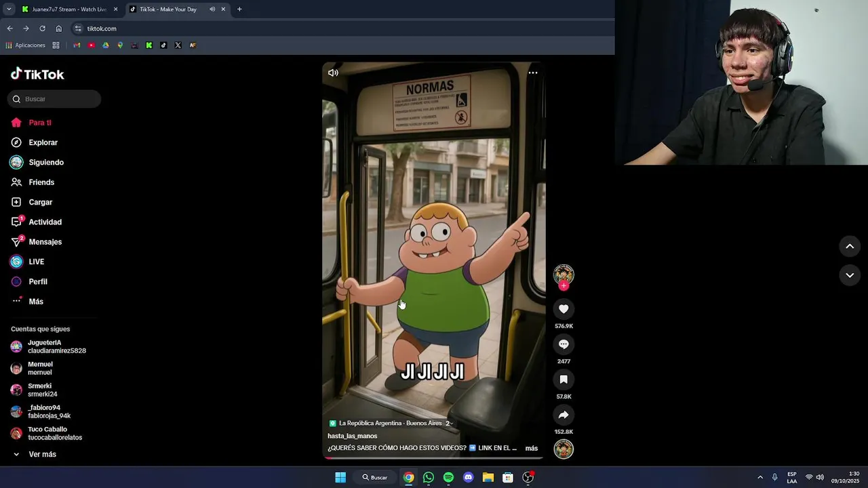Open the Siguiendo feed
868x488 pixels.
[x=37, y=163]
